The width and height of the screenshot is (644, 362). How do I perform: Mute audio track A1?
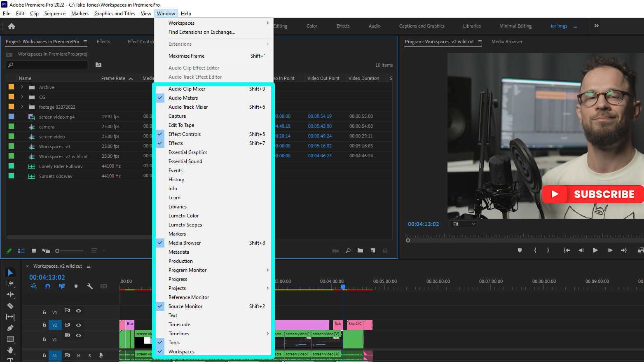(78, 355)
